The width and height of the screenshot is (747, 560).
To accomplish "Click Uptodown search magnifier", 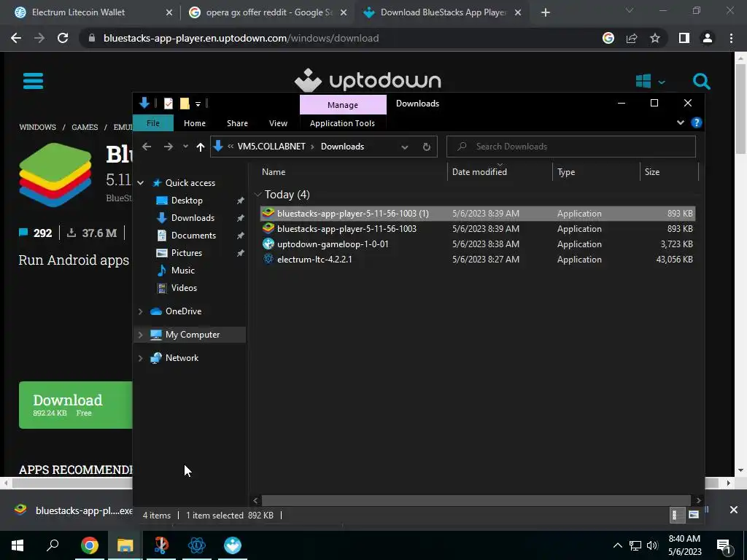I will (x=701, y=82).
